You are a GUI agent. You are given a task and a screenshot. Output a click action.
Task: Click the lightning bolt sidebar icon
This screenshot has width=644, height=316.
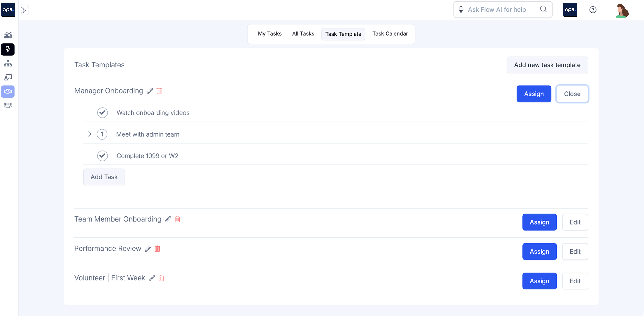coord(8,49)
